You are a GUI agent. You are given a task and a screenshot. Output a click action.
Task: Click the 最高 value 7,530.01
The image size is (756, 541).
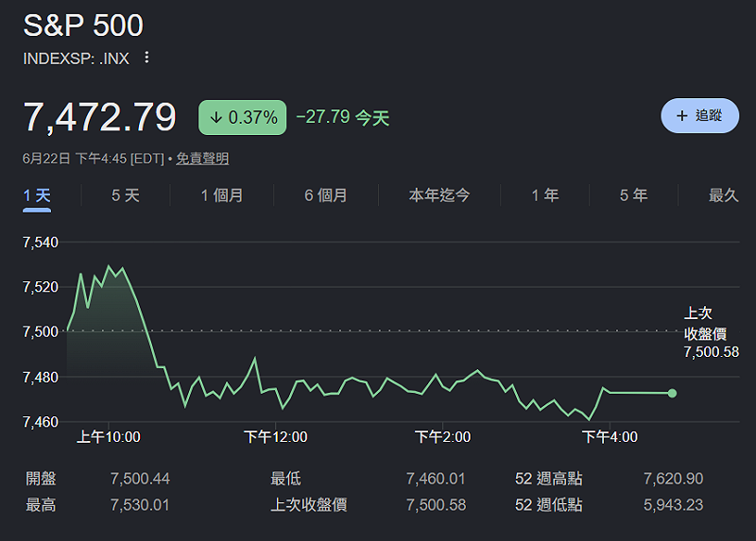140,505
